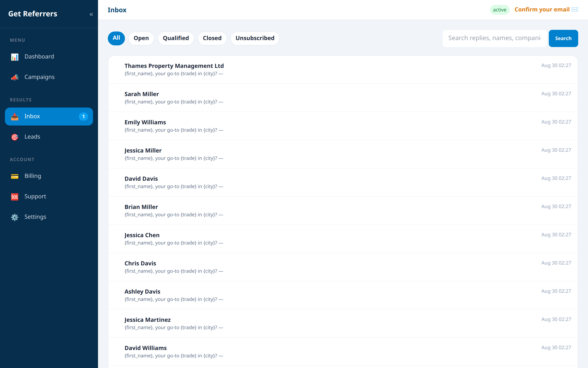This screenshot has height=368, width=588.
Task: Open Emily Williams' message
Action: pyautogui.click(x=343, y=126)
